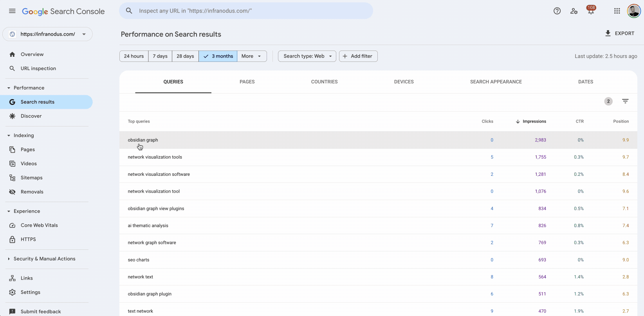Open Users and permissions icon
This screenshot has width=644, height=316.
[574, 11]
